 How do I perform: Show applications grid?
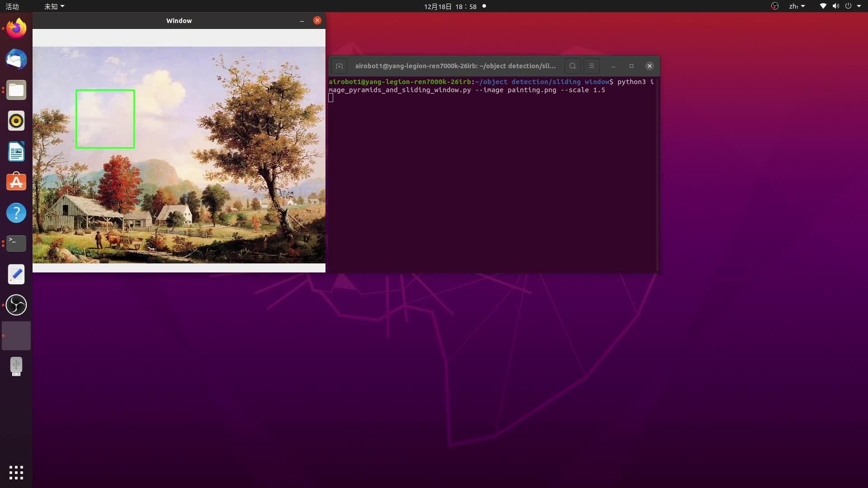coord(16,473)
